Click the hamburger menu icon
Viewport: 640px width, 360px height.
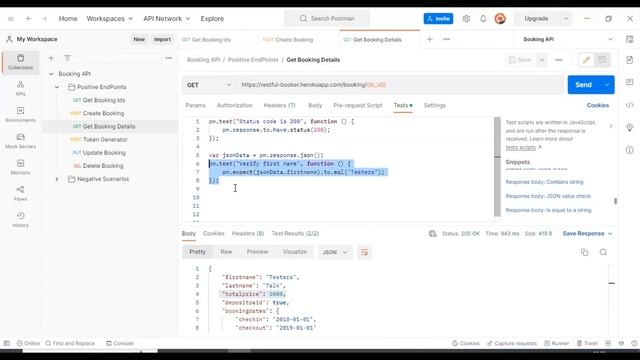[x=11, y=19]
